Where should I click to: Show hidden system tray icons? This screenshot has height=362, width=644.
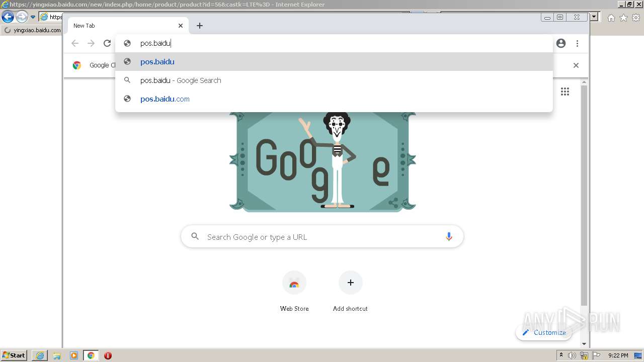561,355
